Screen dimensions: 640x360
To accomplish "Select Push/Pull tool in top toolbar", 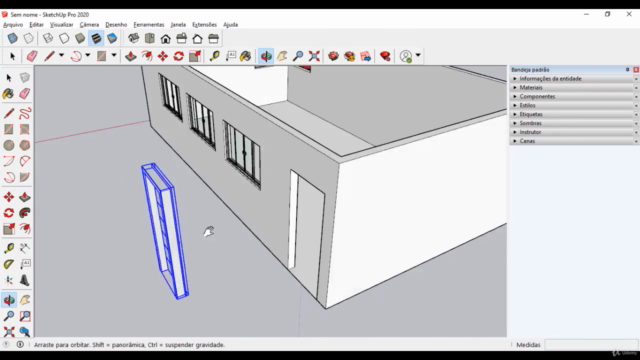I will point(131,56).
